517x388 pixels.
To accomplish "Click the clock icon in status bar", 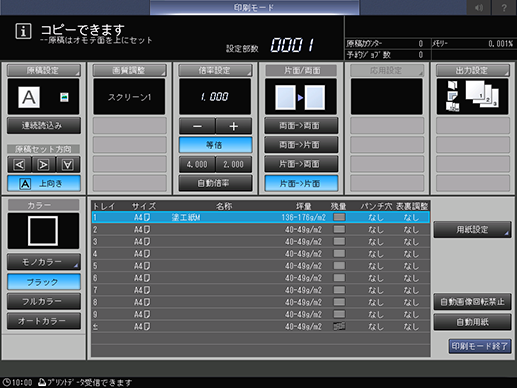I will click(6, 382).
